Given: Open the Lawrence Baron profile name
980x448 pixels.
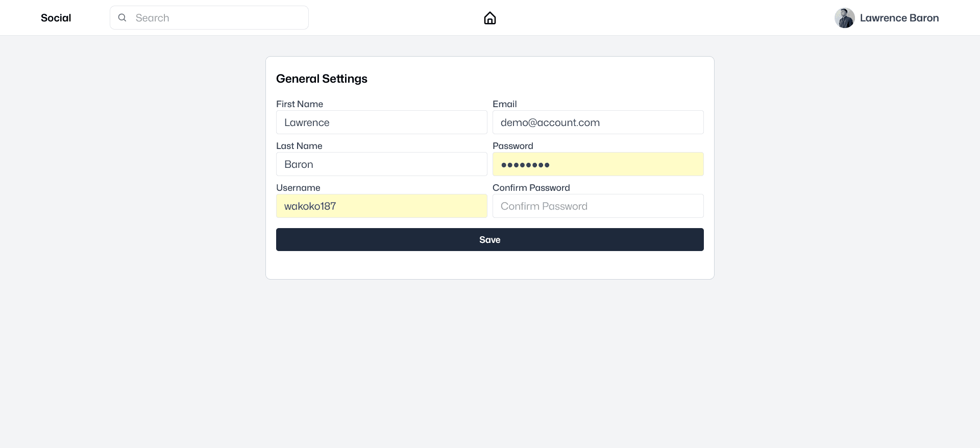Looking at the screenshot, I should 899,18.
